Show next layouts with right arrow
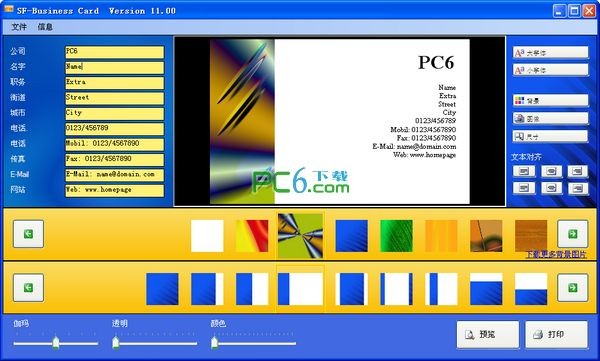The width and height of the screenshot is (600, 361). pyautogui.click(x=572, y=287)
